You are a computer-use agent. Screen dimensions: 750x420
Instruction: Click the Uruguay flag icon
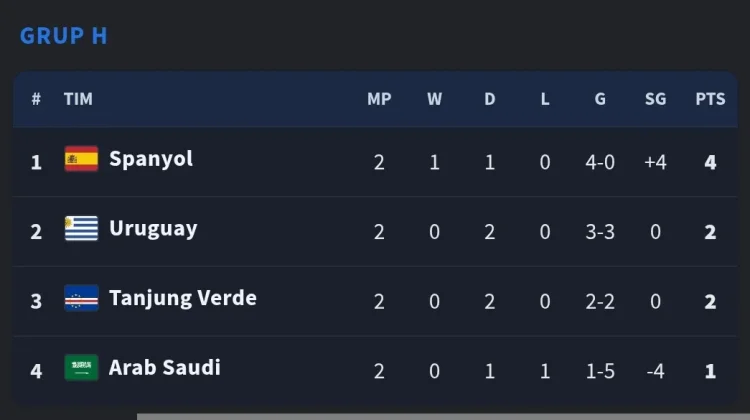[x=81, y=228]
